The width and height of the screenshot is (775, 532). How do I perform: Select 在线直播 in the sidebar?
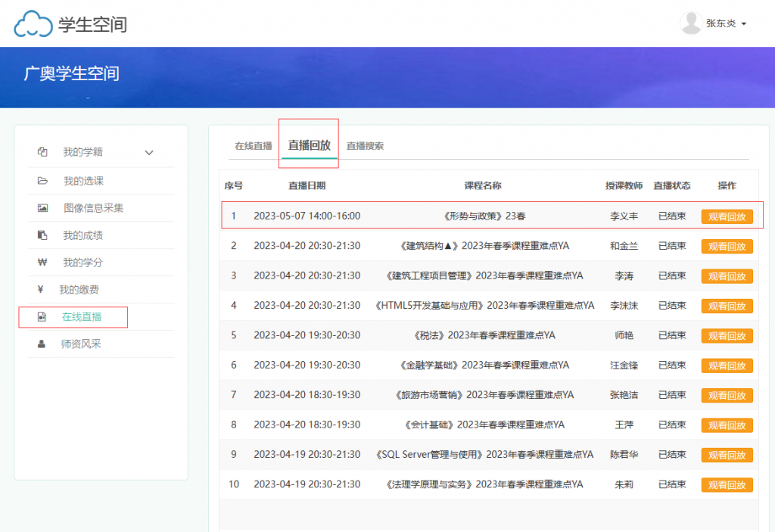click(x=82, y=317)
